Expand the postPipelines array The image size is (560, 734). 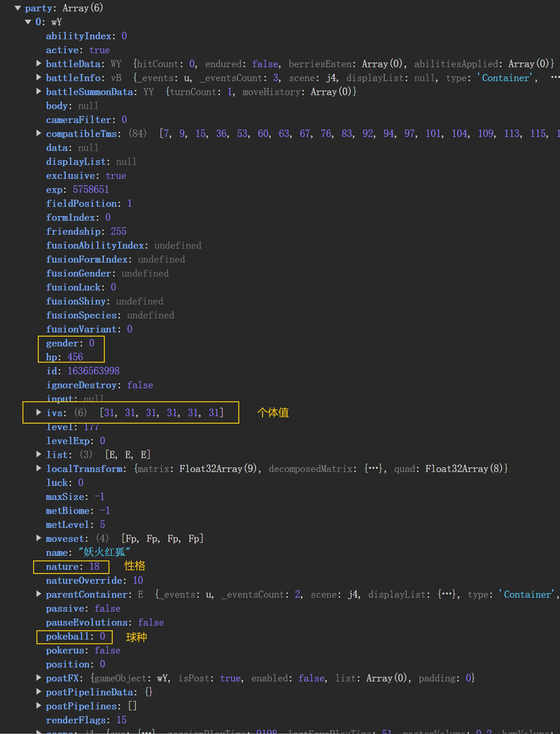click(39, 706)
